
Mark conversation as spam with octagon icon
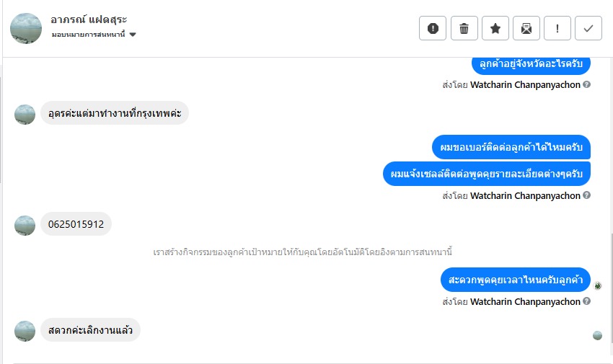click(433, 28)
